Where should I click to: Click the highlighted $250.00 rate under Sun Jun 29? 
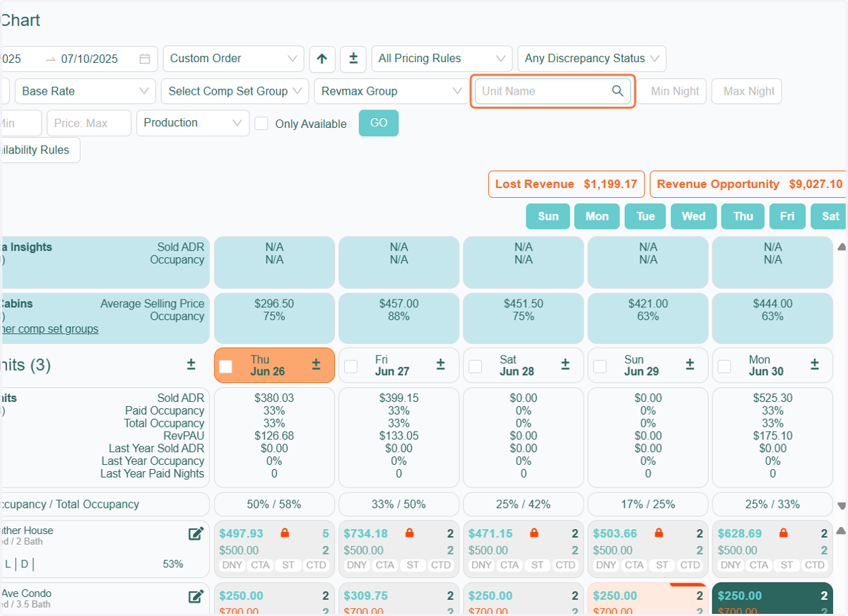[615, 596]
